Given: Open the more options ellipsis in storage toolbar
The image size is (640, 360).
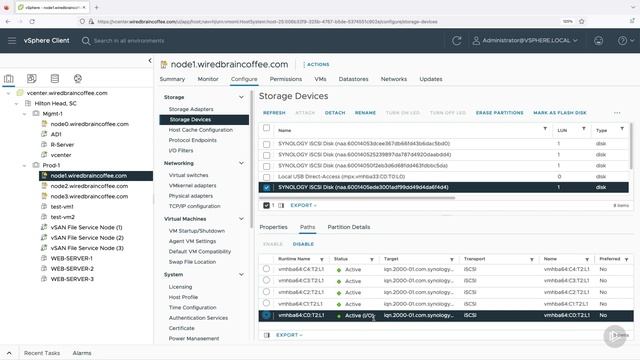Looking at the screenshot, I should click(x=617, y=113).
